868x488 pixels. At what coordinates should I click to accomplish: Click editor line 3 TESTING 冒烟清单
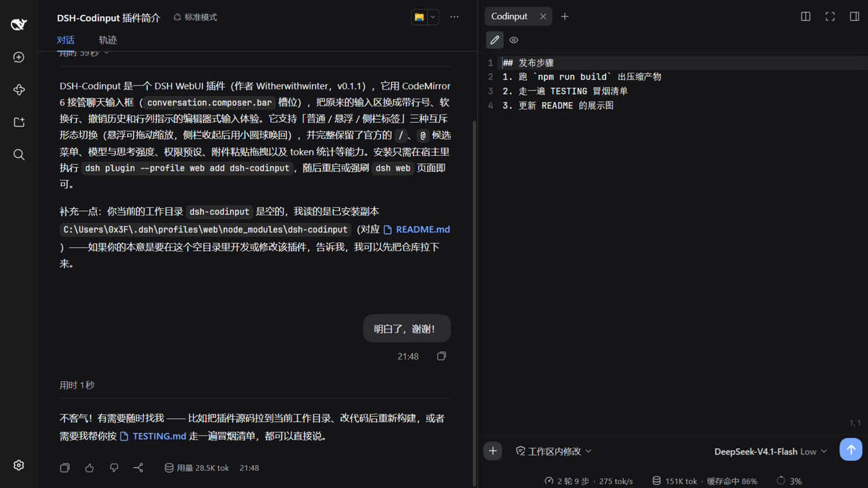(x=565, y=91)
